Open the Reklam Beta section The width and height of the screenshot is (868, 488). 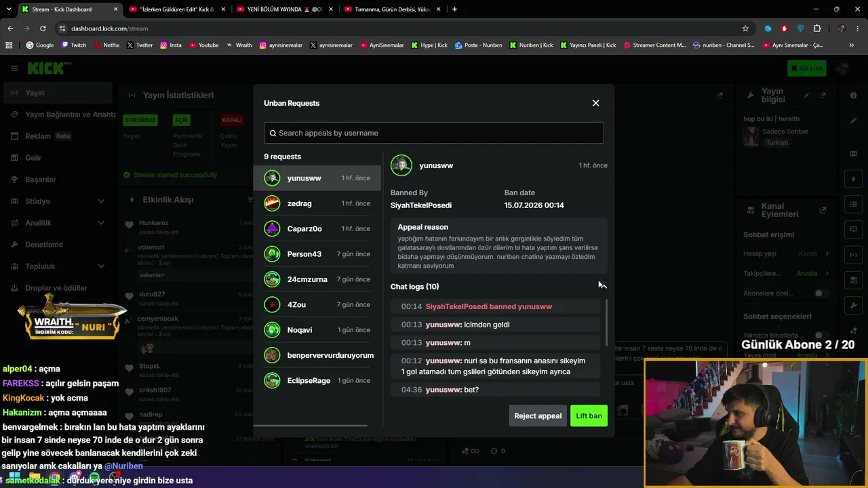pos(57,136)
